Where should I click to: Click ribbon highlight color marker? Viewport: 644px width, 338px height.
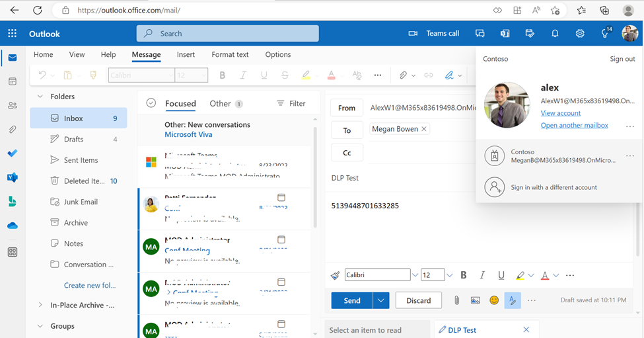(x=306, y=75)
